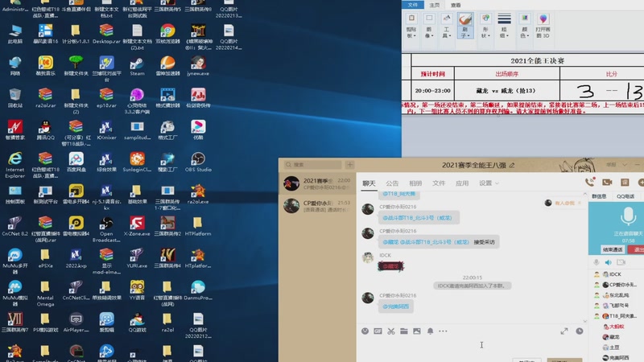Toggle the microphone in voice call panel

597,262
